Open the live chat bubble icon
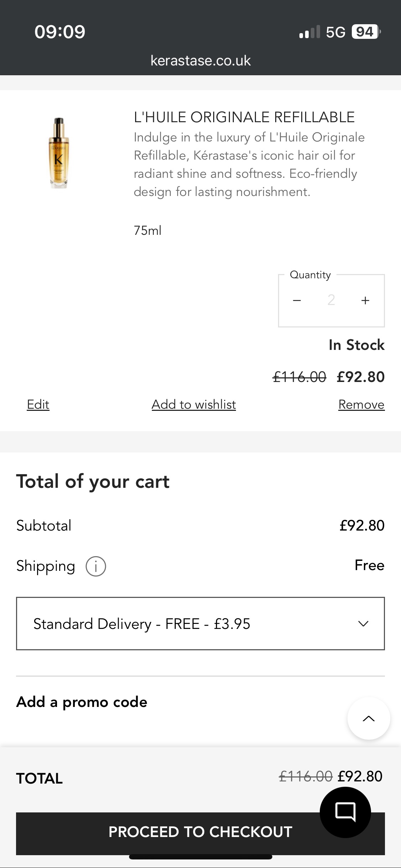This screenshot has width=401, height=868. tap(345, 812)
